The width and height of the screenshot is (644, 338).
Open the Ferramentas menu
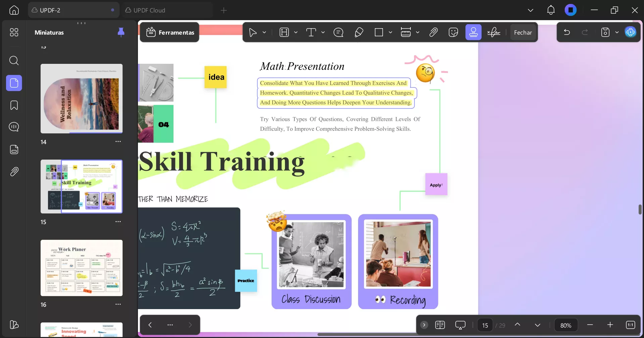click(170, 32)
